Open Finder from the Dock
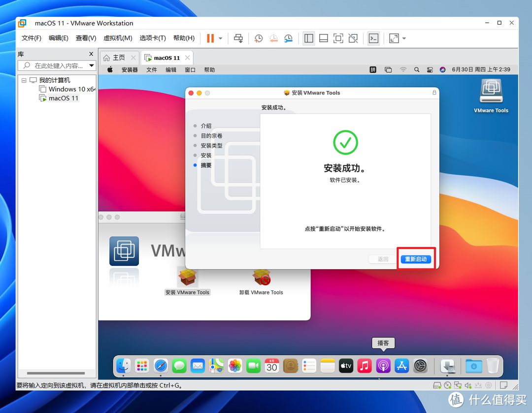Screen dimensions: 532x413 coord(123,366)
